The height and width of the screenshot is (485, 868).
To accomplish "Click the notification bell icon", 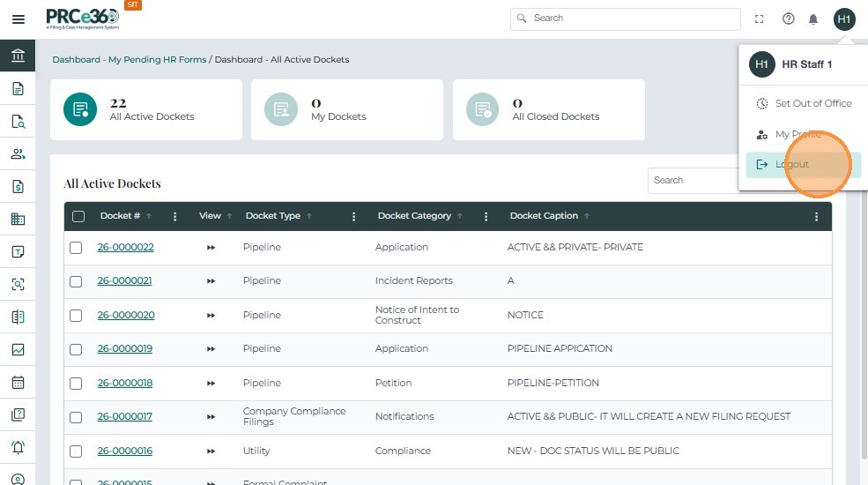I will (813, 19).
